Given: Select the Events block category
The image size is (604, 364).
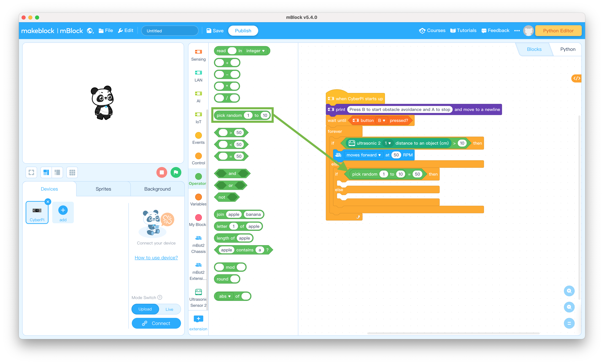Looking at the screenshot, I should [198, 138].
